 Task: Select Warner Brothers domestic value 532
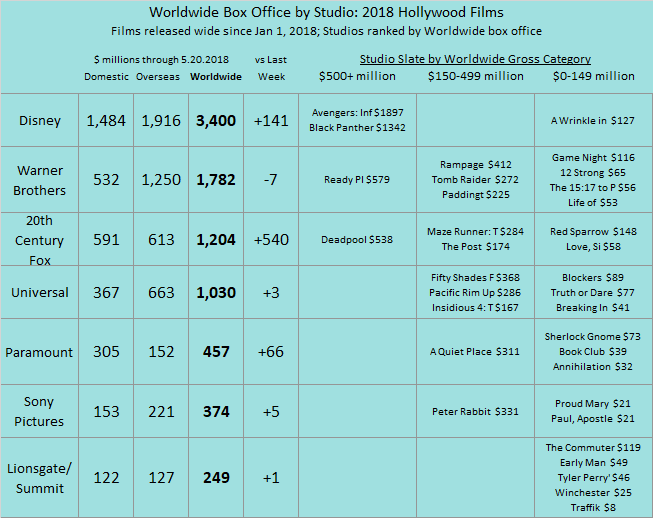coord(106,180)
